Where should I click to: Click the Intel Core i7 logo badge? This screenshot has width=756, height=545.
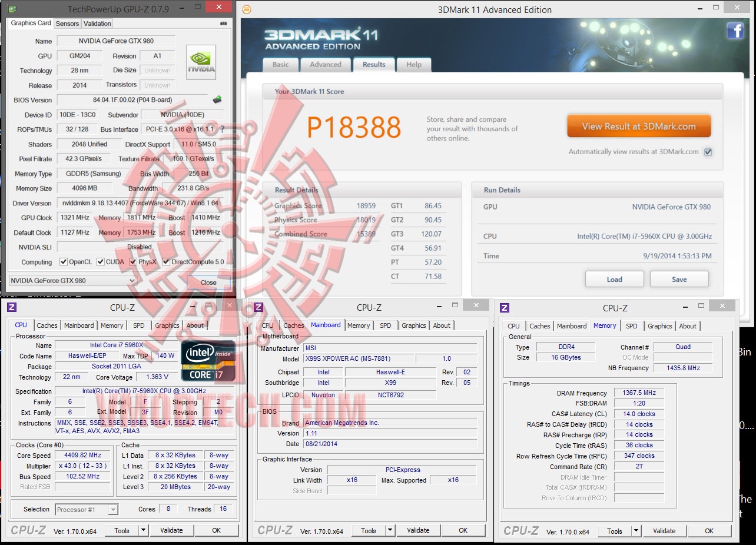(x=208, y=360)
